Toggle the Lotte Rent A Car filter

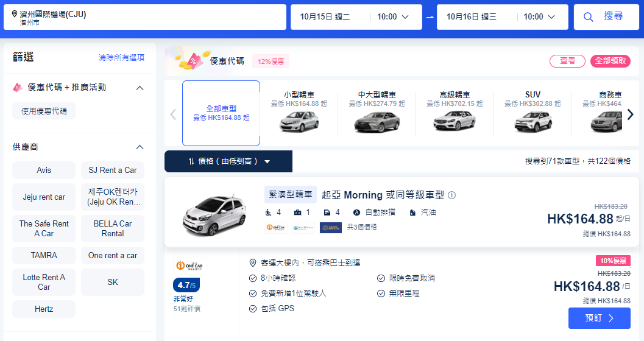tap(44, 282)
